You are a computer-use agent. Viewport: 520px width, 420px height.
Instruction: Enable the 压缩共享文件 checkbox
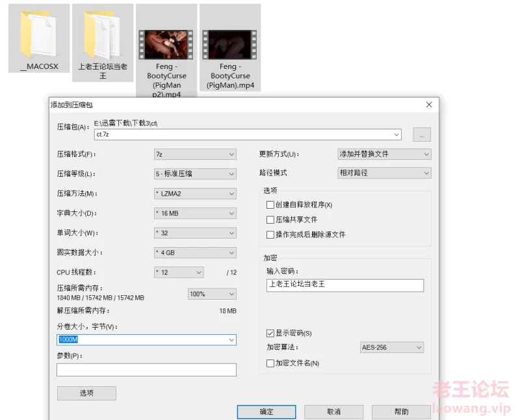(x=270, y=220)
